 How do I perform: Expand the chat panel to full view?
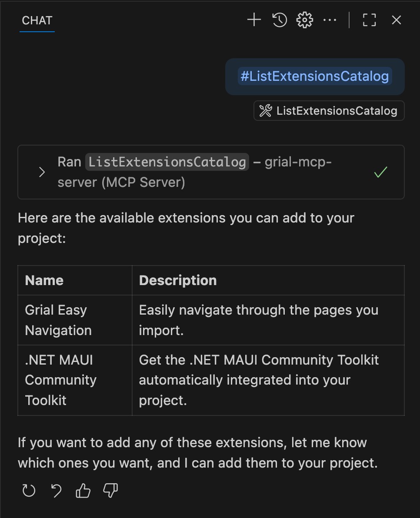[x=369, y=20]
